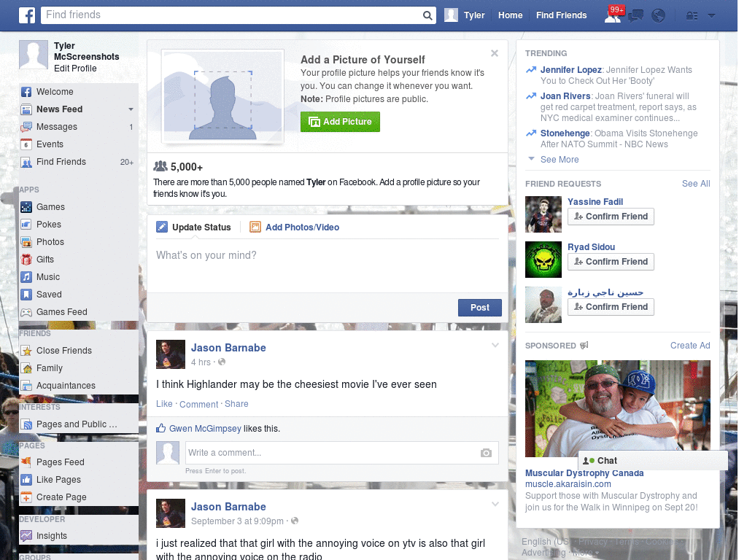Image resolution: width=747 pixels, height=560 pixels.
Task: Click Comment on the Highlander post
Action: pyautogui.click(x=198, y=404)
